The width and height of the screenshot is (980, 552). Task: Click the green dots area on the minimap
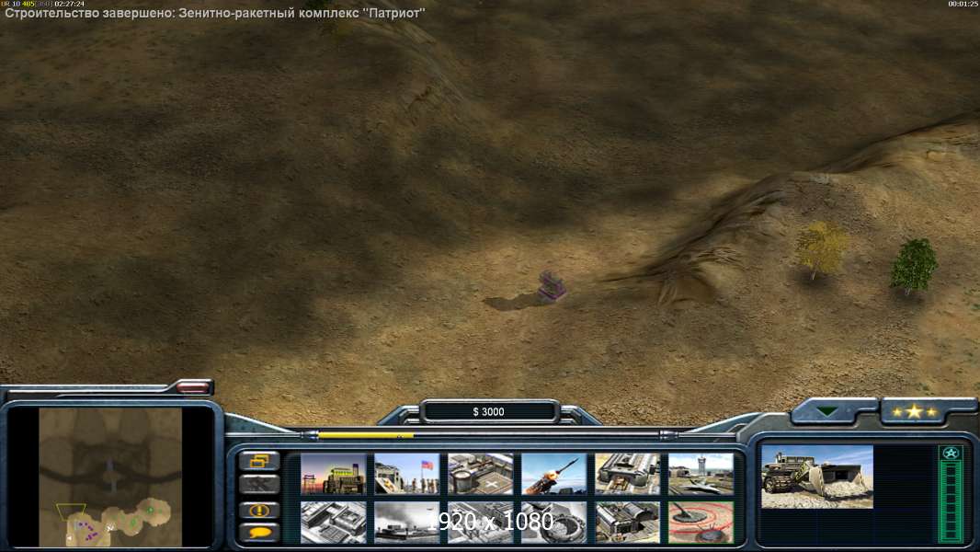pyautogui.click(x=142, y=516)
